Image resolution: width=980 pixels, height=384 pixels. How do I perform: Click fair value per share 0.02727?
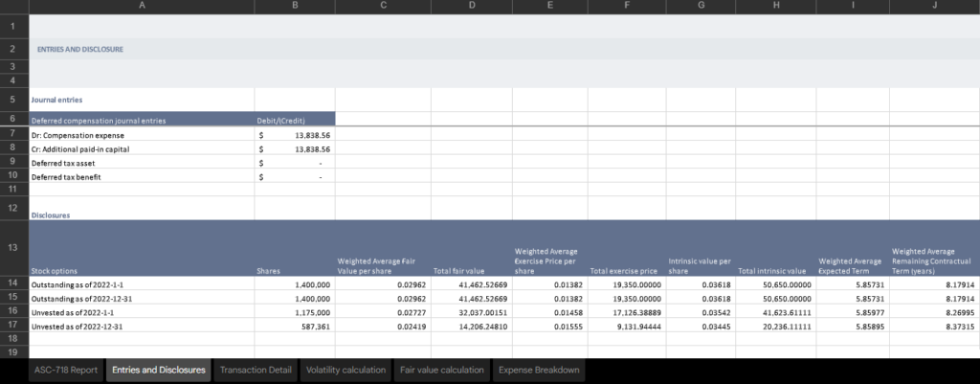pos(383,312)
